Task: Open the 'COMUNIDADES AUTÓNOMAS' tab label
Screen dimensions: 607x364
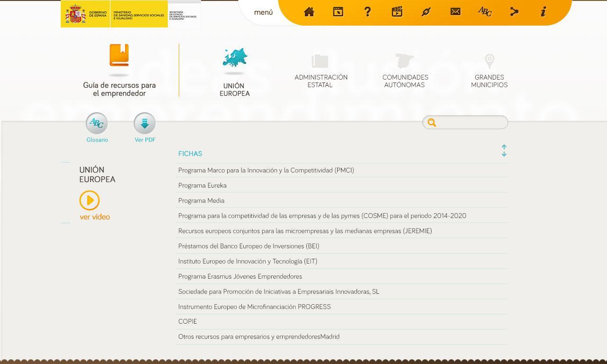Action: [405, 81]
